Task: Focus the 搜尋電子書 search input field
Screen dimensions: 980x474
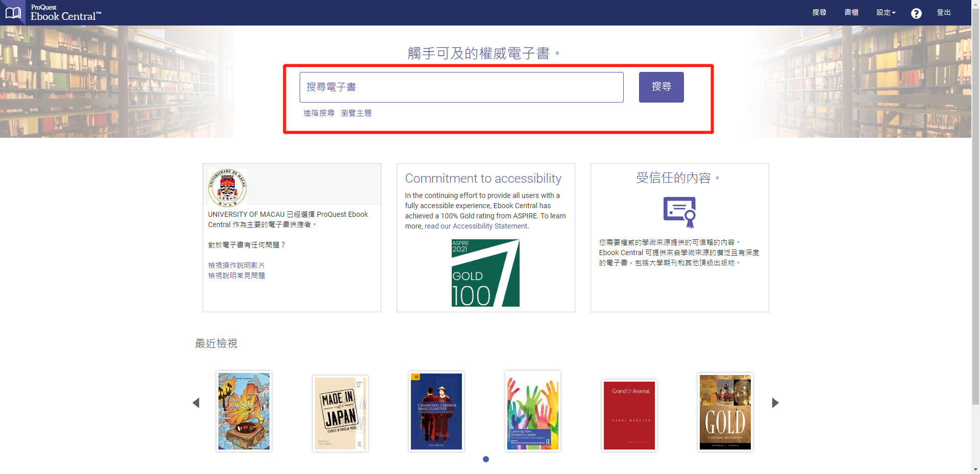Action: point(461,87)
